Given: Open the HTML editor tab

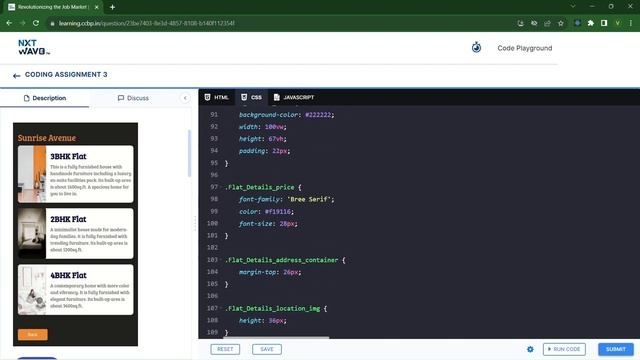Looking at the screenshot, I should (x=217, y=97).
